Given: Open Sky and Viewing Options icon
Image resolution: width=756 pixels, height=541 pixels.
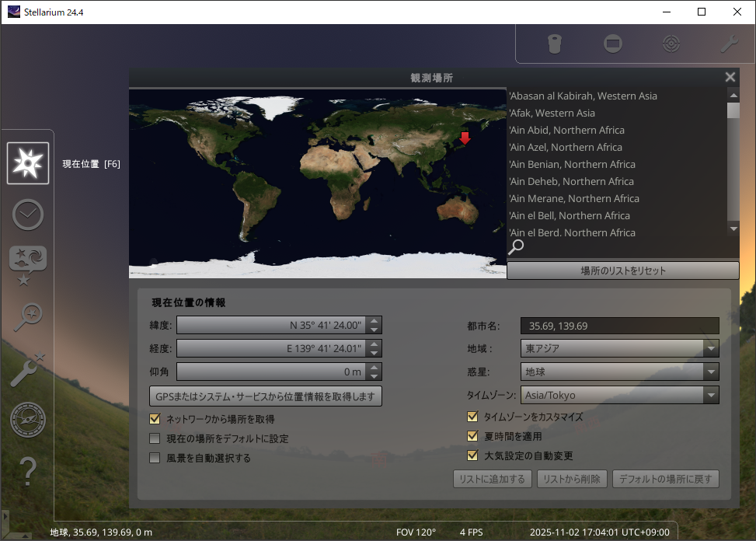Looking at the screenshot, I should point(28,264).
